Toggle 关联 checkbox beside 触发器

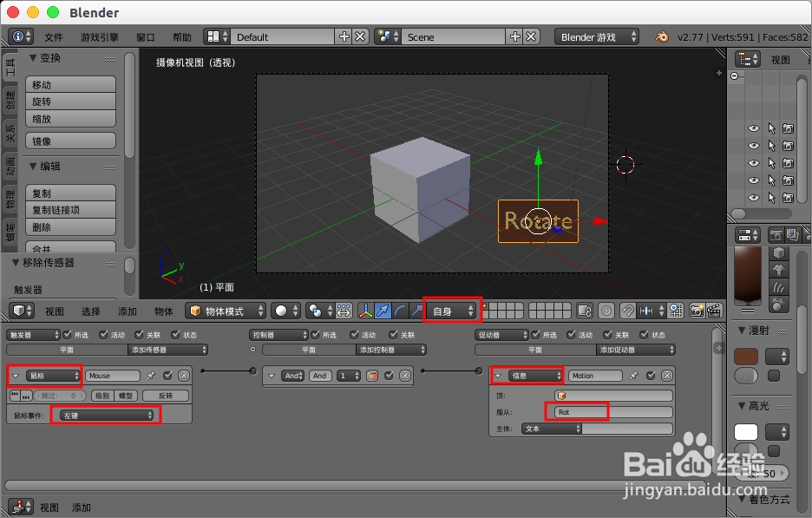pyautogui.click(x=139, y=335)
